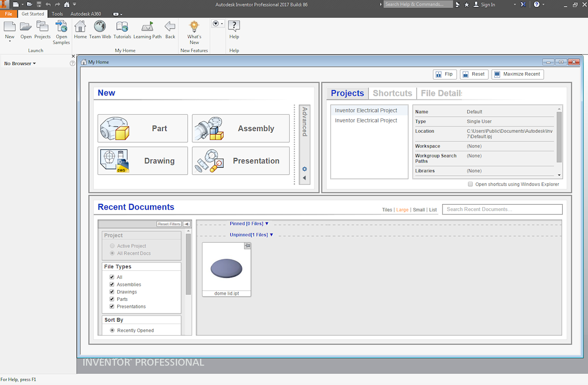The image size is (588, 385).
Task: Click the Maximize Recent button
Action: click(517, 74)
